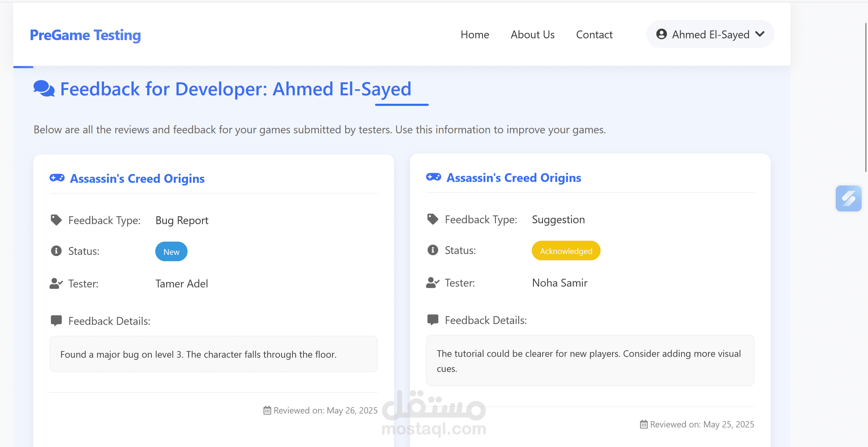Click the user avatar icon in the header

(661, 34)
